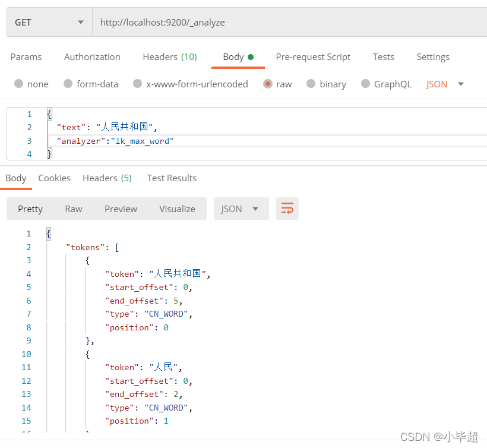Select the binary body option
Screen dimensions: 487x448
[311, 84]
